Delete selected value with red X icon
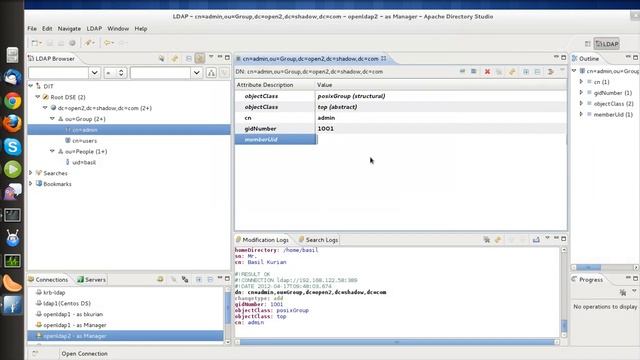This screenshot has width=640, height=360. [487, 72]
